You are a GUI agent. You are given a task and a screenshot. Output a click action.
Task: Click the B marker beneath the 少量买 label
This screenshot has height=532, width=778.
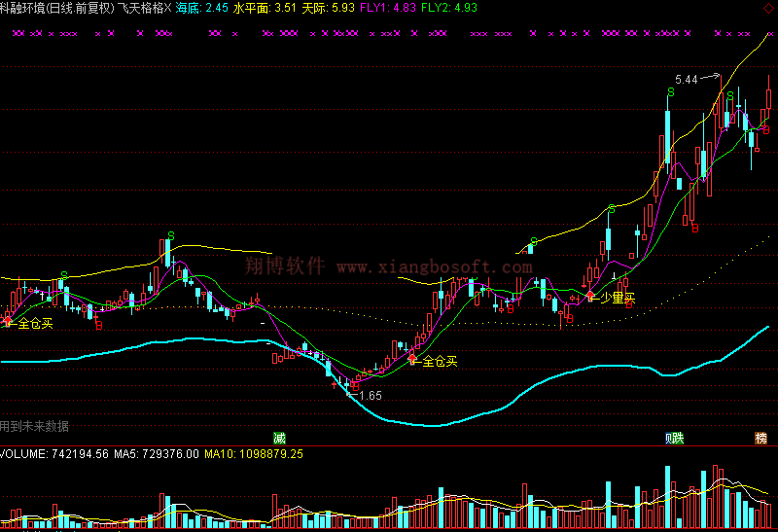(x=629, y=304)
